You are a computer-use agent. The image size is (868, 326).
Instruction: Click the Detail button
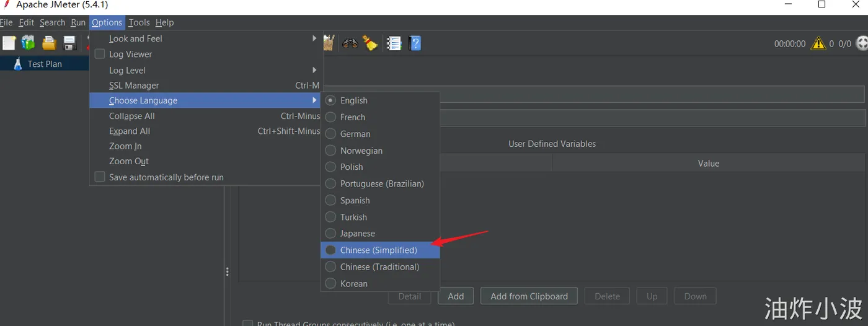(x=409, y=296)
